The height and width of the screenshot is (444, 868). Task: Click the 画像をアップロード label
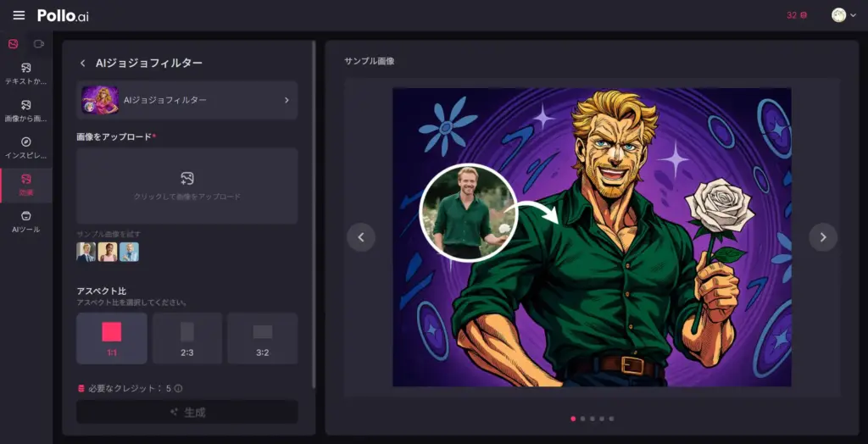[114, 136]
